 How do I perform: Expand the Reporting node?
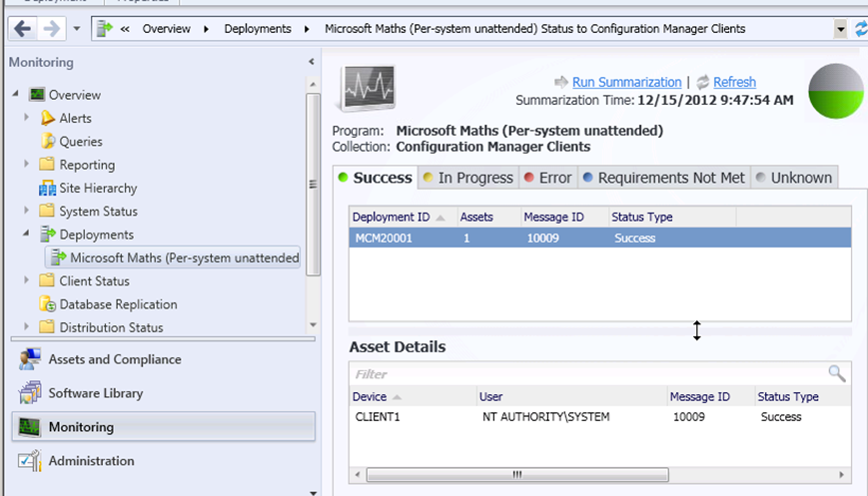pyautogui.click(x=26, y=164)
